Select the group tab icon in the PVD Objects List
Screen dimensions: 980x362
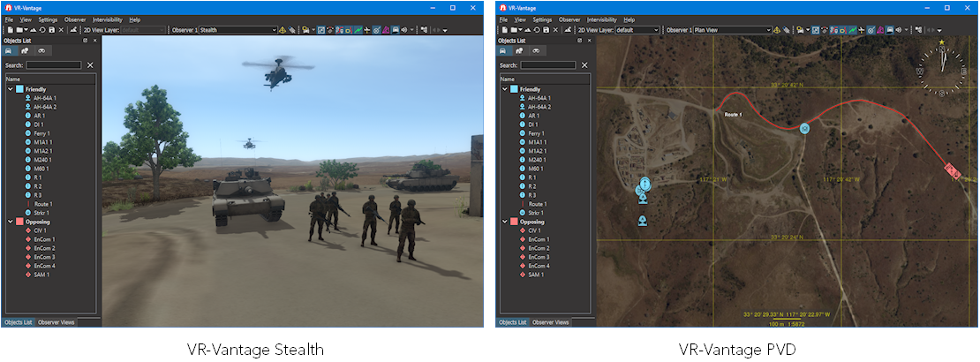click(519, 50)
